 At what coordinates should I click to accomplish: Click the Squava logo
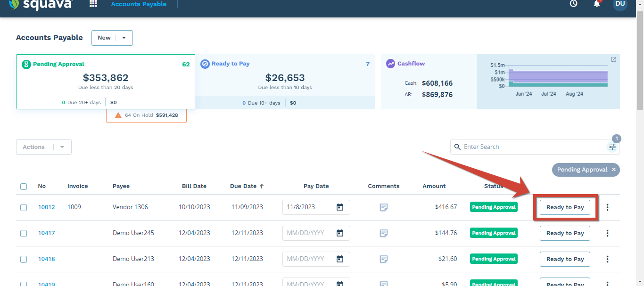40,4
